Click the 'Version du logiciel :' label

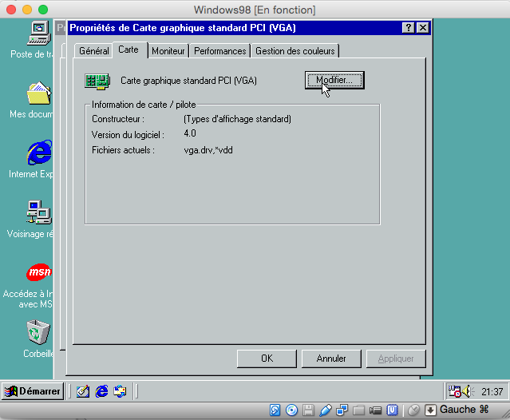coord(128,135)
